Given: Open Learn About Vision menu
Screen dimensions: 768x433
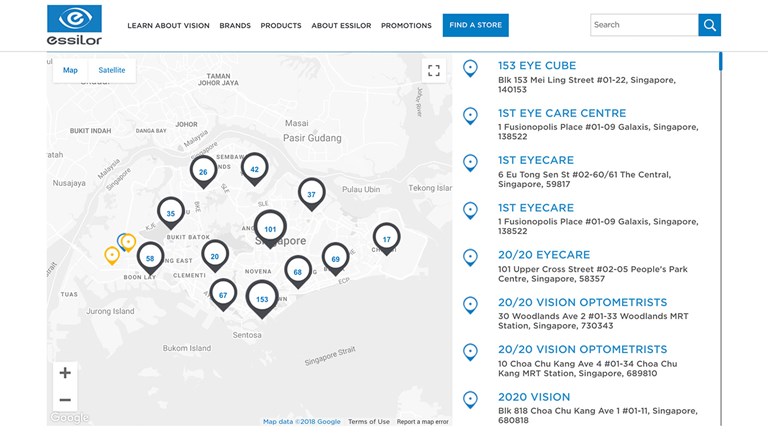Looking at the screenshot, I should coord(168,25).
